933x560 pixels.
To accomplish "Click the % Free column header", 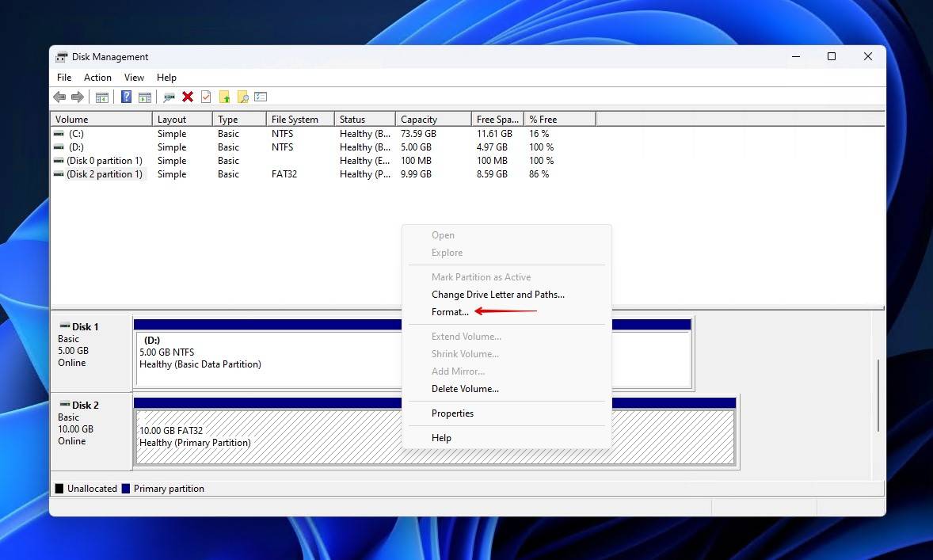I will coord(560,119).
